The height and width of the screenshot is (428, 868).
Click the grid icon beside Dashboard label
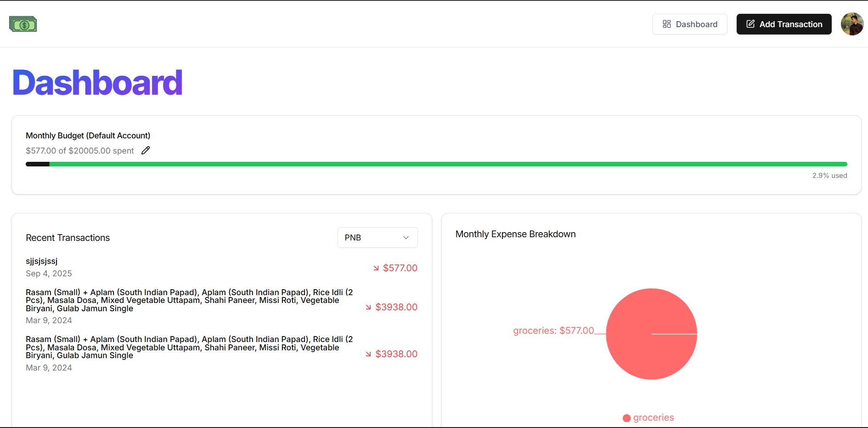point(667,24)
